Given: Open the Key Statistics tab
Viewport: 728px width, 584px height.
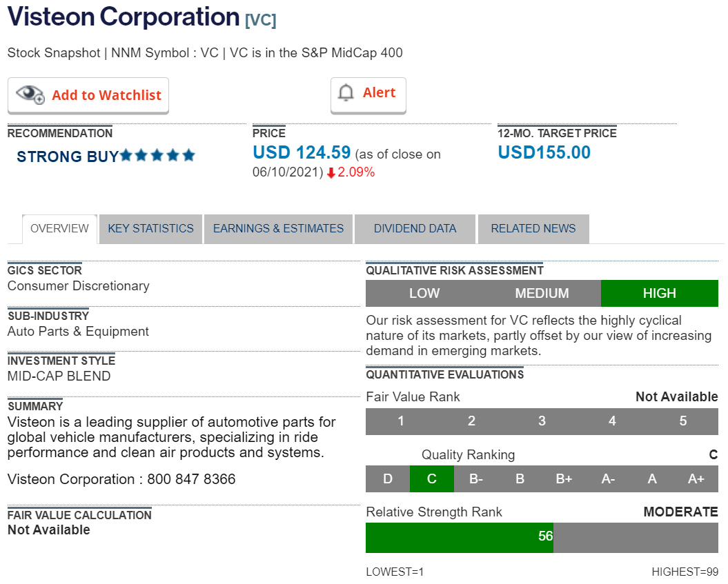Looking at the screenshot, I should point(150,229).
